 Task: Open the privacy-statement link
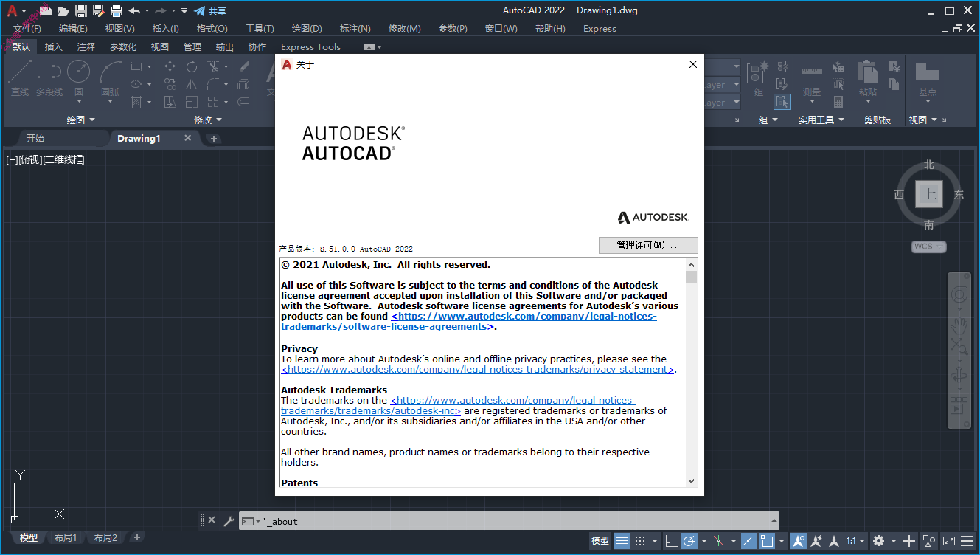pos(478,369)
